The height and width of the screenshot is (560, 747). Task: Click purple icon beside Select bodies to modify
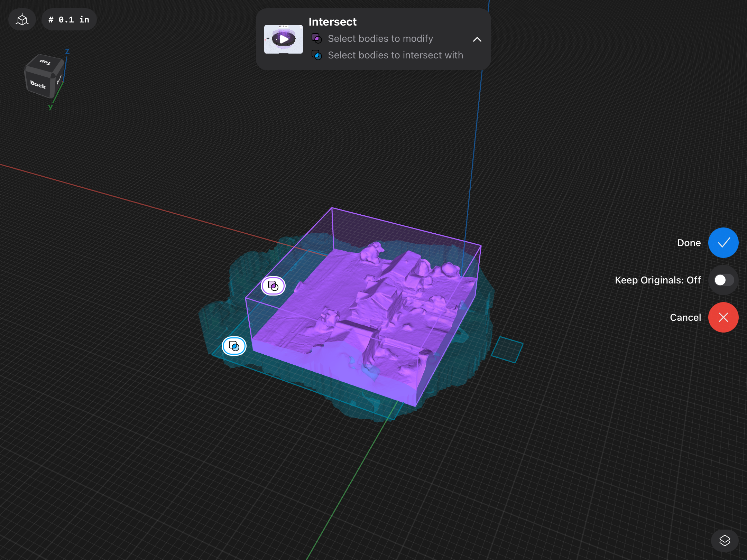(x=316, y=38)
